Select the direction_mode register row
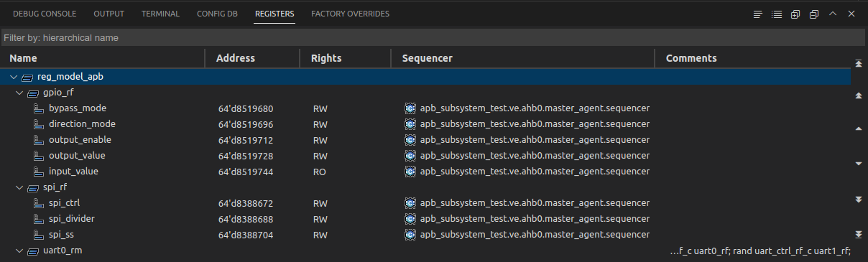The width and height of the screenshot is (868, 262). coord(425,124)
